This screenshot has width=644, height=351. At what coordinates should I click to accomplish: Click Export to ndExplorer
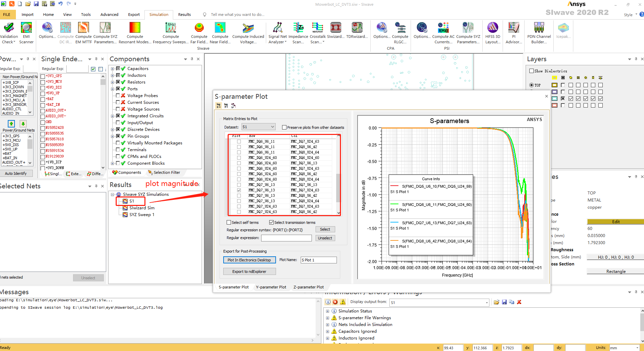point(249,271)
